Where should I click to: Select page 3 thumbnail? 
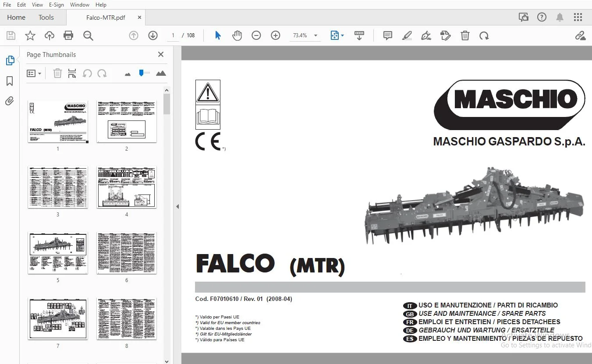(58, 187)
